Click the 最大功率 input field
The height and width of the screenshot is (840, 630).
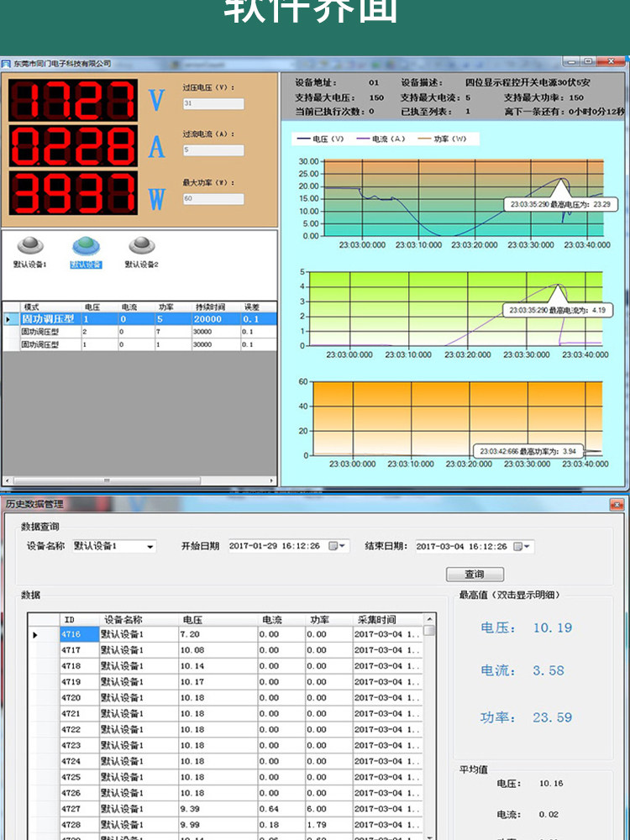(213, 199)
